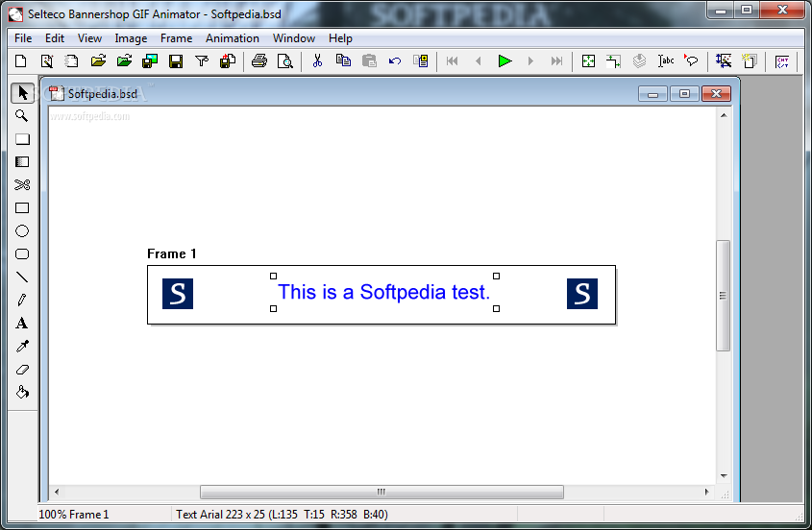812x530 pixels.
Task: Open the Help menu
Action: [x=340, y=38]
